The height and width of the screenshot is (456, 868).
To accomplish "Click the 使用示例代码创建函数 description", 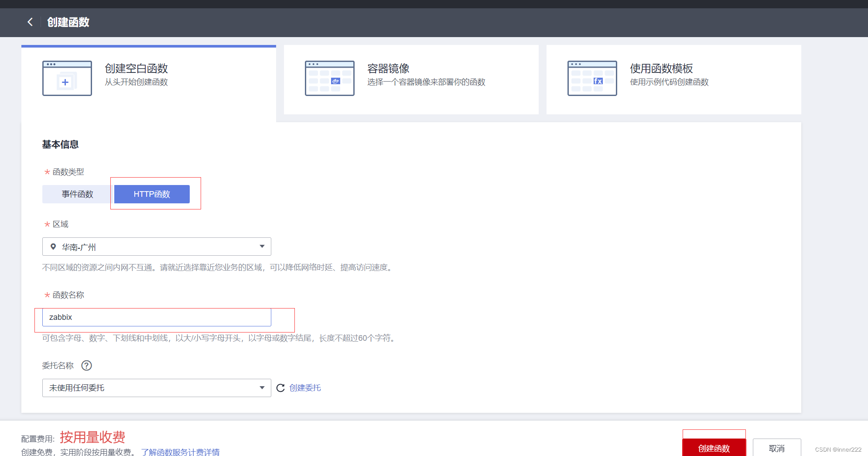I will tap(669, 82).
